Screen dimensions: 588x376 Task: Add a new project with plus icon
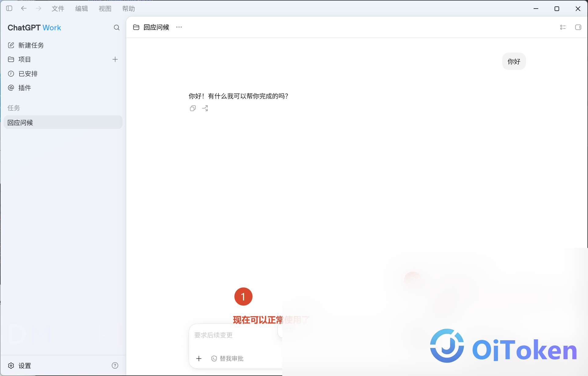click(115, 59)
